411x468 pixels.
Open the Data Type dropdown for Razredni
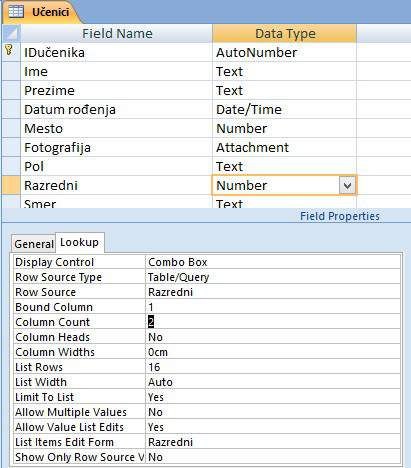[x=347, y=185]
